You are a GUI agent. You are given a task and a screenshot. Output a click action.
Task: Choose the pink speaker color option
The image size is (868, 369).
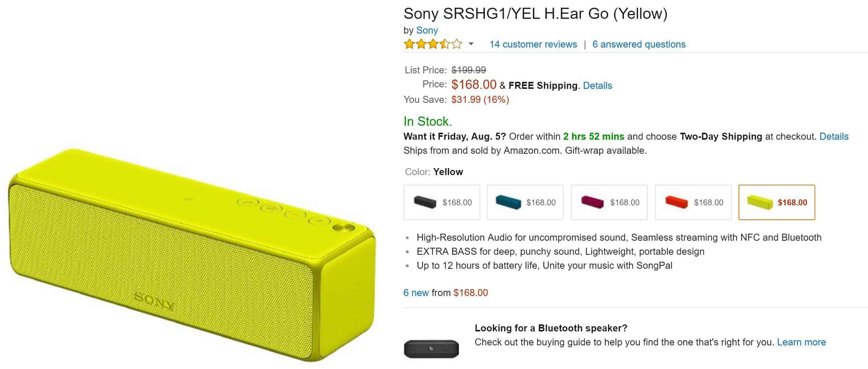pos(609,202)
